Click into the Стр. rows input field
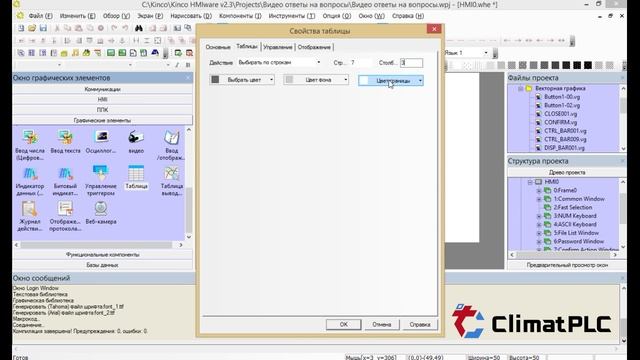This screenshot has height=360, width=640. 360,63
